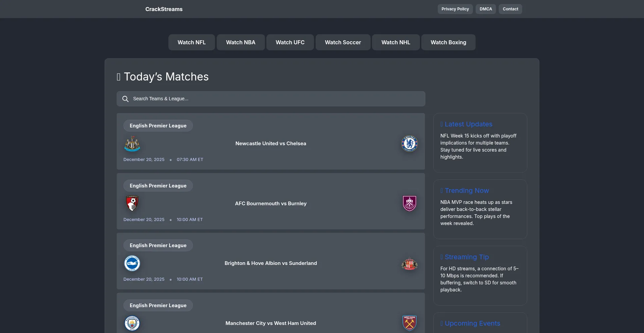This screenshot has height=333, width=644.
Task: Navigate to Watch NHL
Action: point(395,42)
